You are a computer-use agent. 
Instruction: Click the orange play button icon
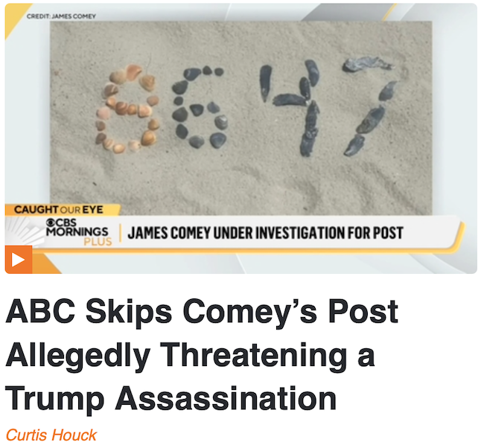[x=19, y=260]
